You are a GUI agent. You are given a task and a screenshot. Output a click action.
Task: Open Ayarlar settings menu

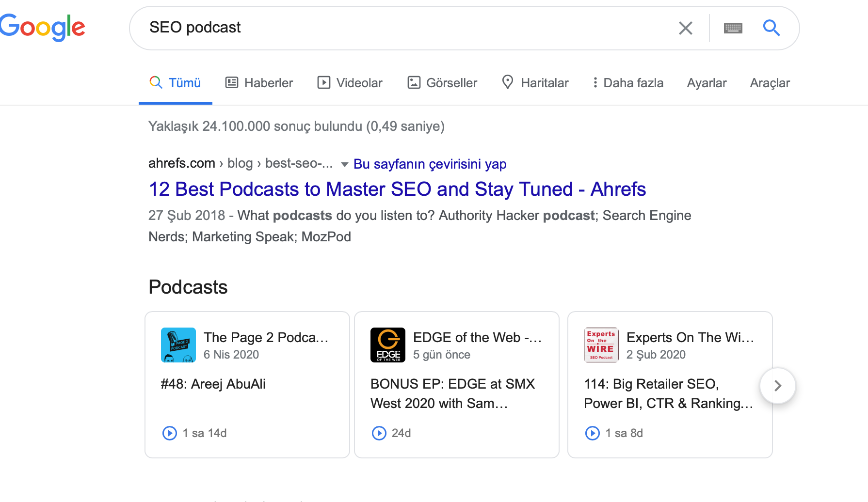pos(707,83)
